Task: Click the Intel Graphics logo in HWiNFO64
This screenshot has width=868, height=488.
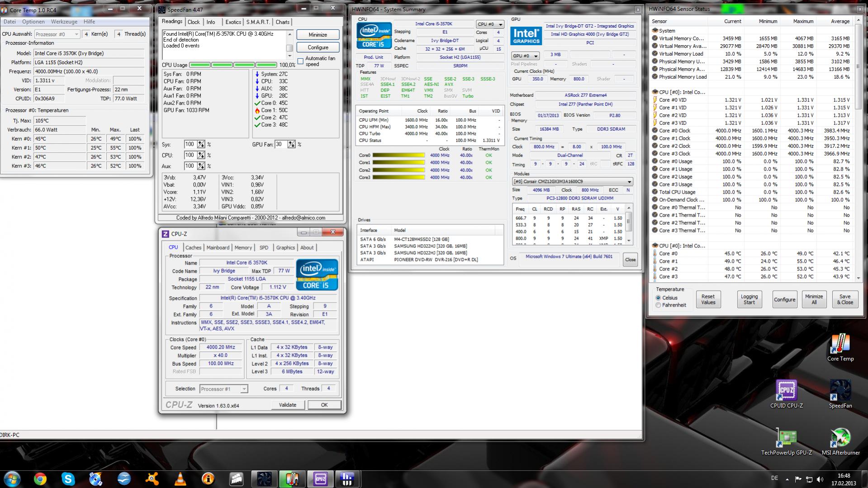Action: coord(526,36)
